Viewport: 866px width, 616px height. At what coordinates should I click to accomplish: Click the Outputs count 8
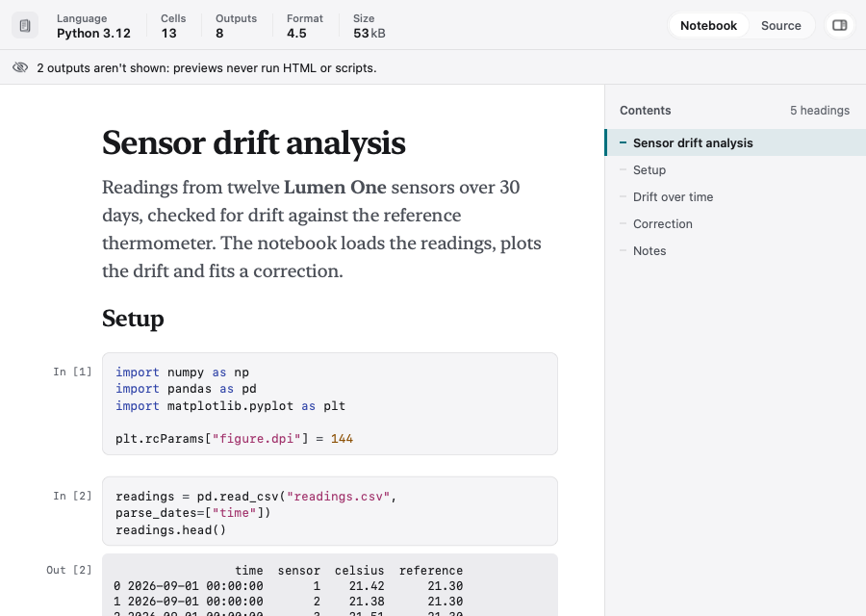[x=219, y=33]
